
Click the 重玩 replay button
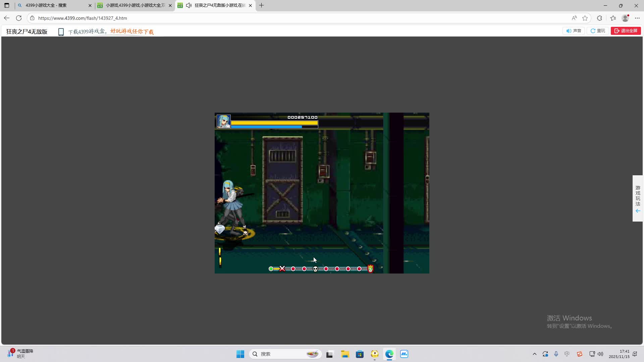click(598, 31)
